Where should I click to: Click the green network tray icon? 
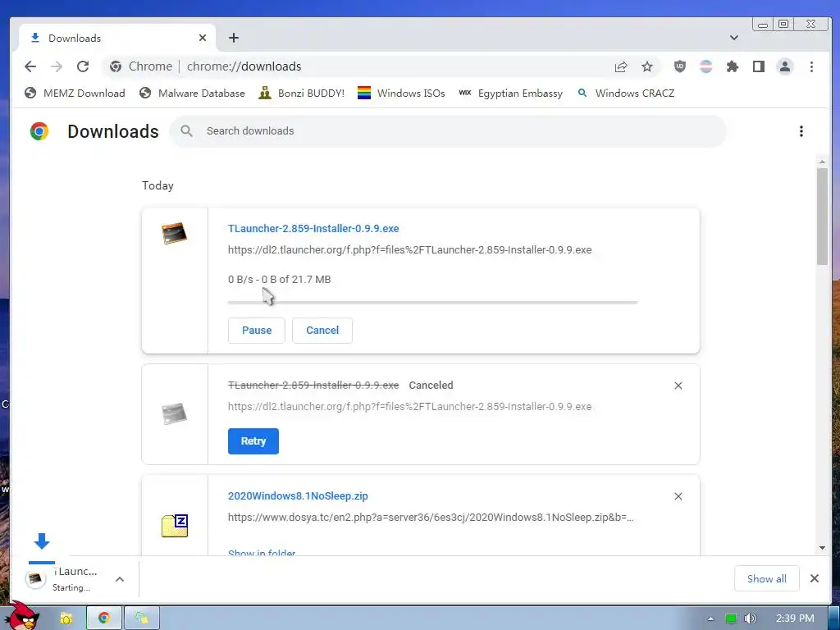coord(731,619)
